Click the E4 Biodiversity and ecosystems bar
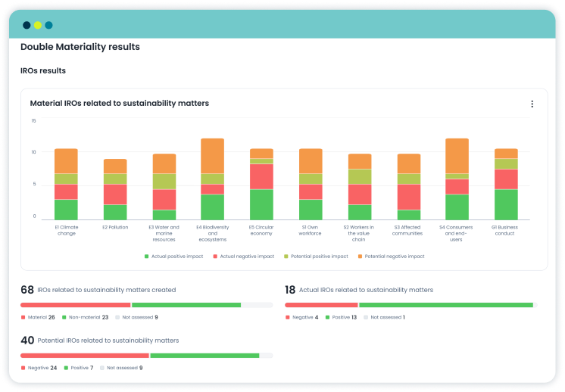Screen dimensions: 565x392 [213, 179]
